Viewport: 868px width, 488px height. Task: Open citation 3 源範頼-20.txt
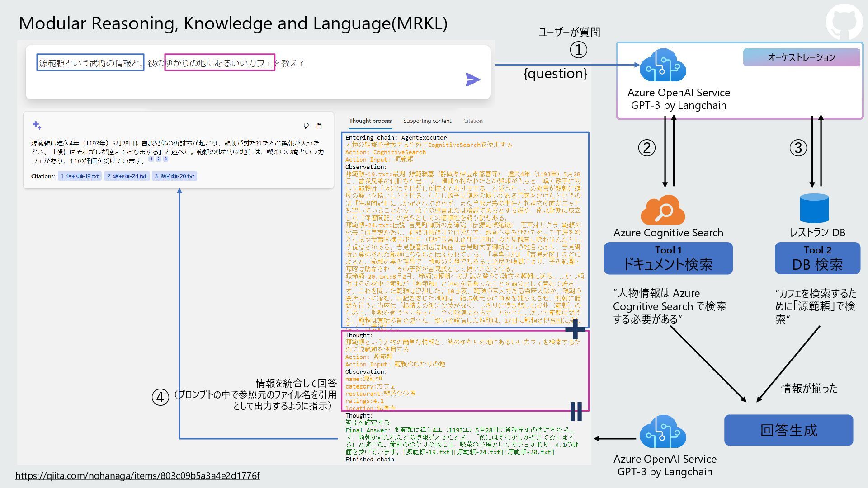pyautogui.click(x=175, y=176)
